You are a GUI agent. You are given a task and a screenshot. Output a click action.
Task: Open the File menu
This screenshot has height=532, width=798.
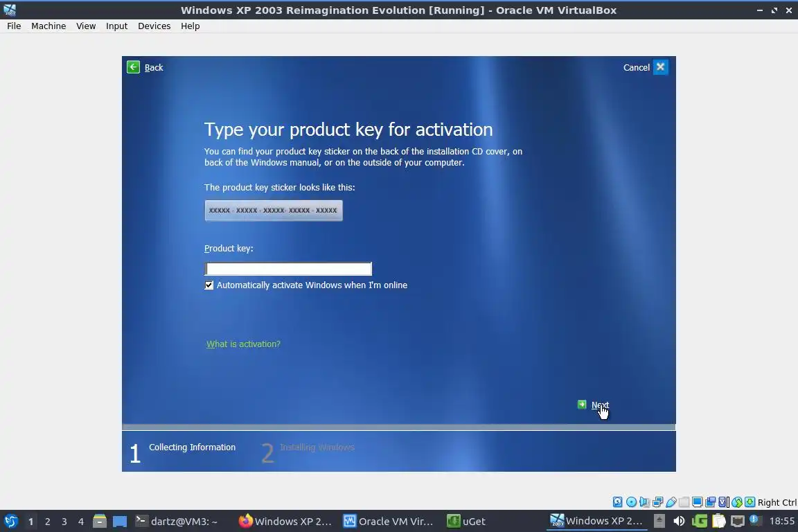point(14,26)
